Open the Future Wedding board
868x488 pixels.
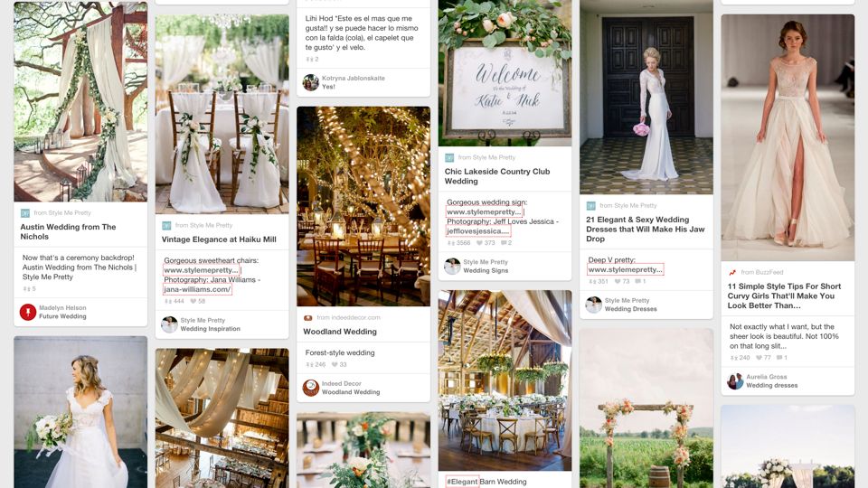pos(62,316)
